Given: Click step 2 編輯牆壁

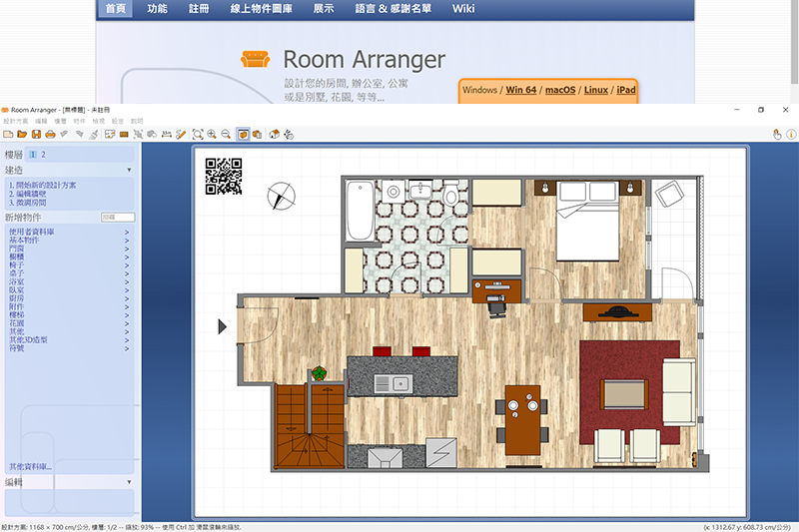Looking at the screenshot, I should tap(28, 194).
